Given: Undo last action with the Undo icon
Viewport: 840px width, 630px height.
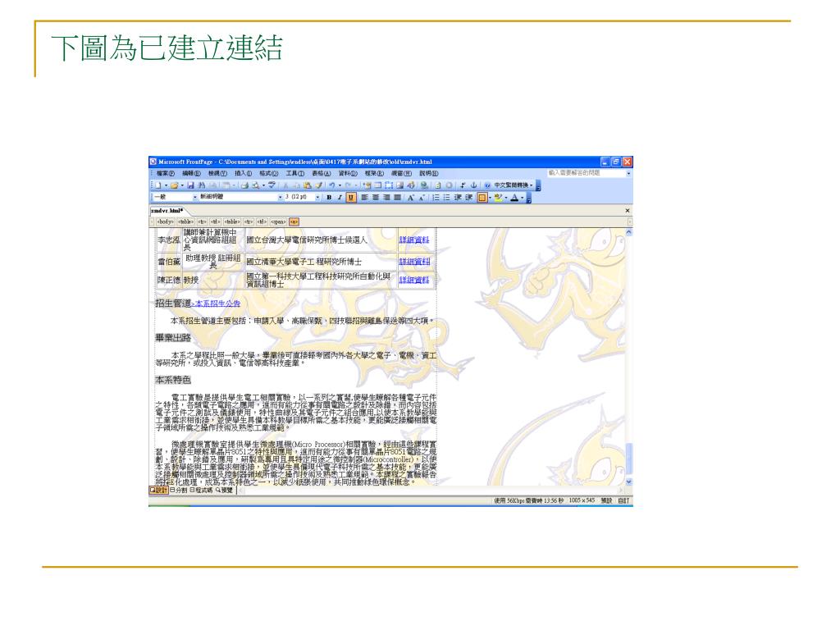Looking at the screenshot, I should click(332, 185).
